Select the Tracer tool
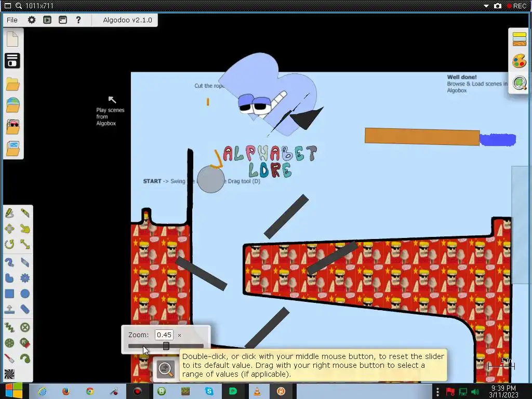 pyautogui.click(x=25, y=358)
